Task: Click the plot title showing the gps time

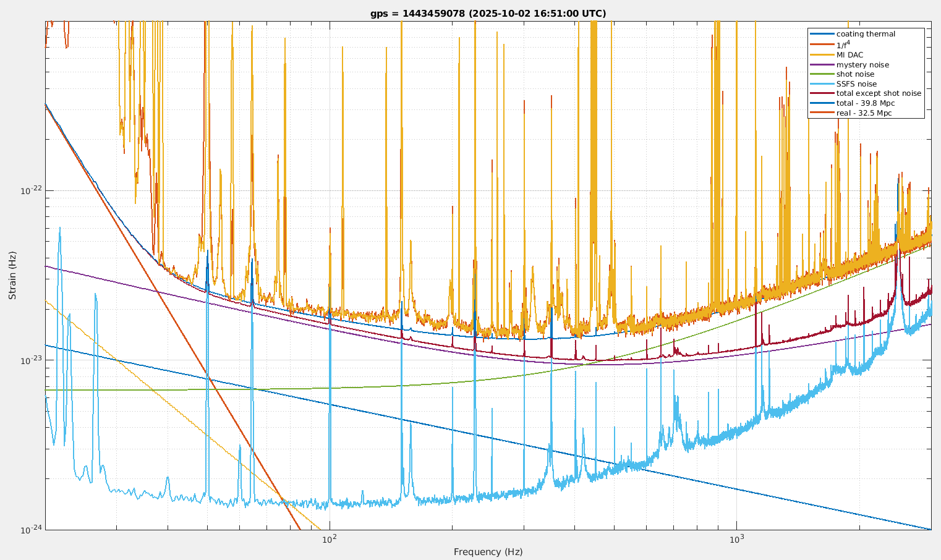Action: (488, 14)
